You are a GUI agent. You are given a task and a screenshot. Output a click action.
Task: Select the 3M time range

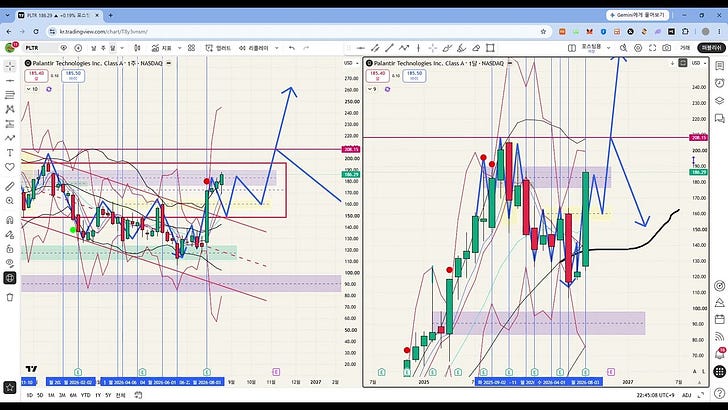[x=62, y=395]
